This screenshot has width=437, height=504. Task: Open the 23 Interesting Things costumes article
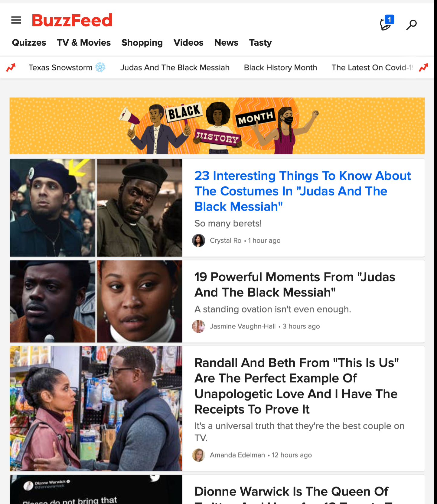coord(302,191)
